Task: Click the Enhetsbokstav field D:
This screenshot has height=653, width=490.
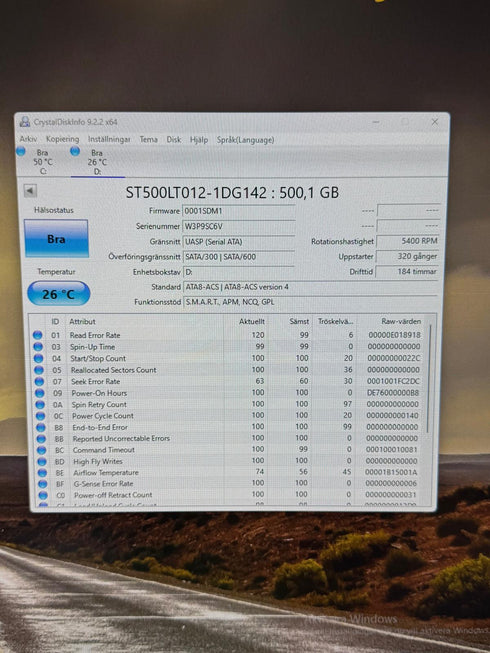Action: [x=239, y=272]
